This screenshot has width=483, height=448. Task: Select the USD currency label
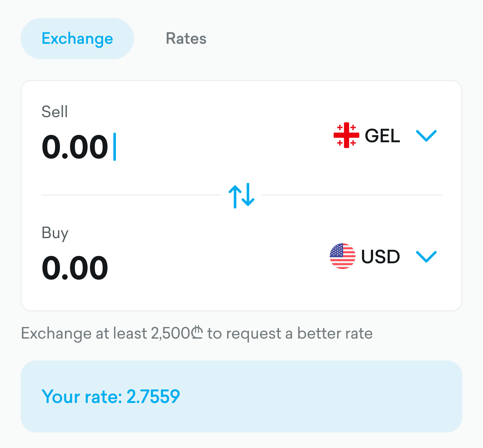[x=380, y=257]
